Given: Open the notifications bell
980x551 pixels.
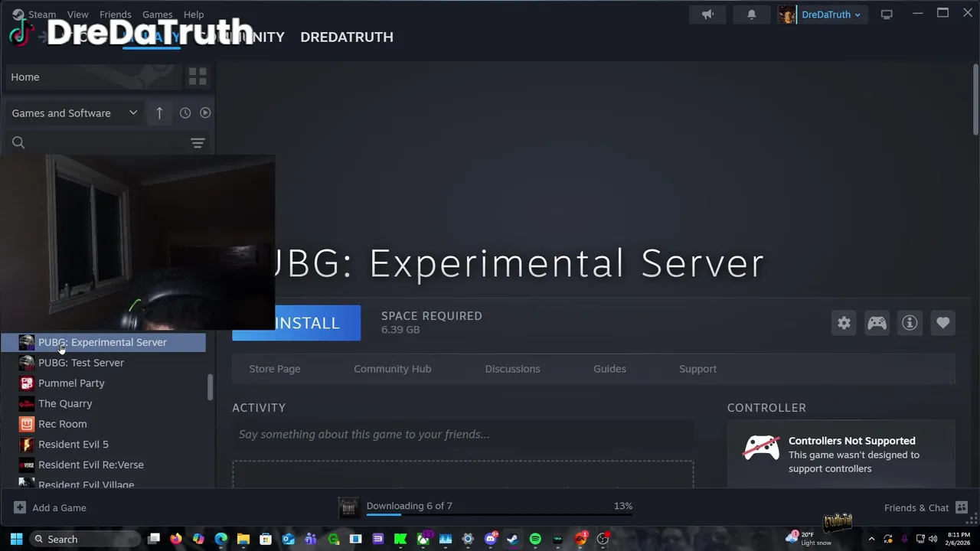Looking at the screenshot, I should click(x=752, y=15).
